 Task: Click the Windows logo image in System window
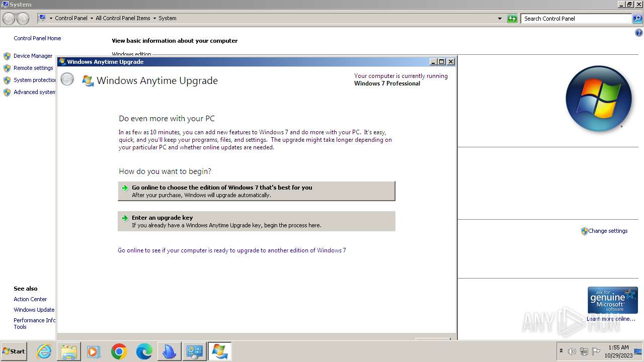coord(599,99)
